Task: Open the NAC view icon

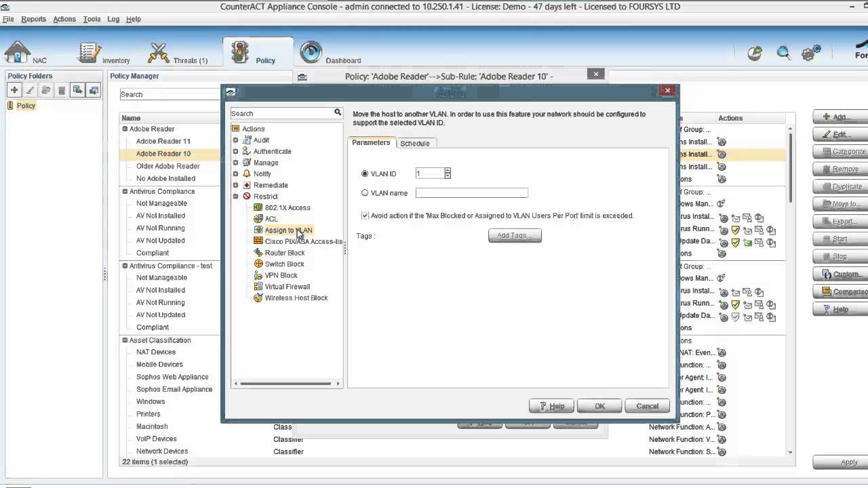Action: click(18, 53)
